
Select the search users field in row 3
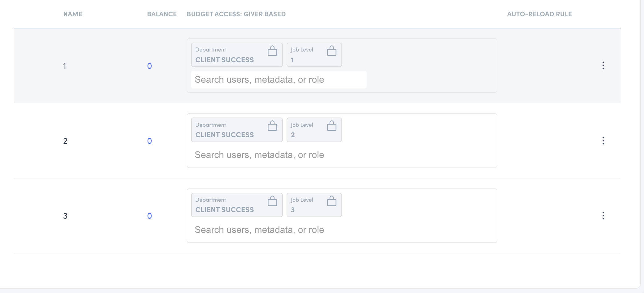(x=278, y=230)
